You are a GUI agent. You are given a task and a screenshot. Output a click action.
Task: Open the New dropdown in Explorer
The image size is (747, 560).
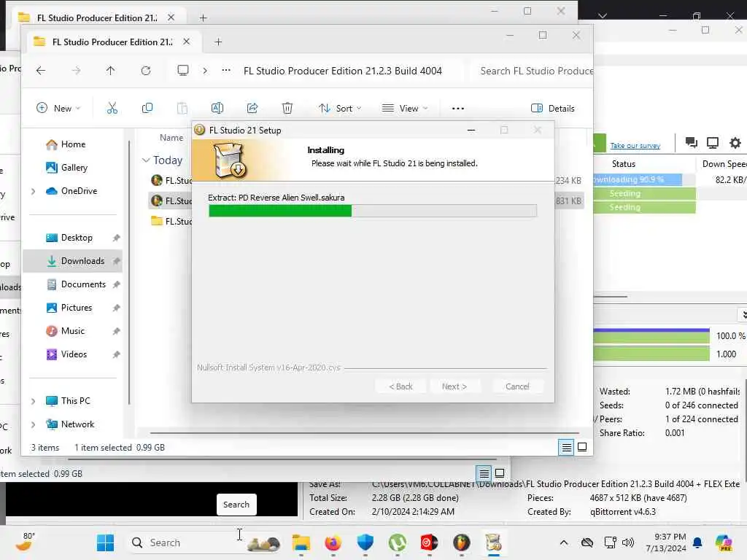point(58,109)
